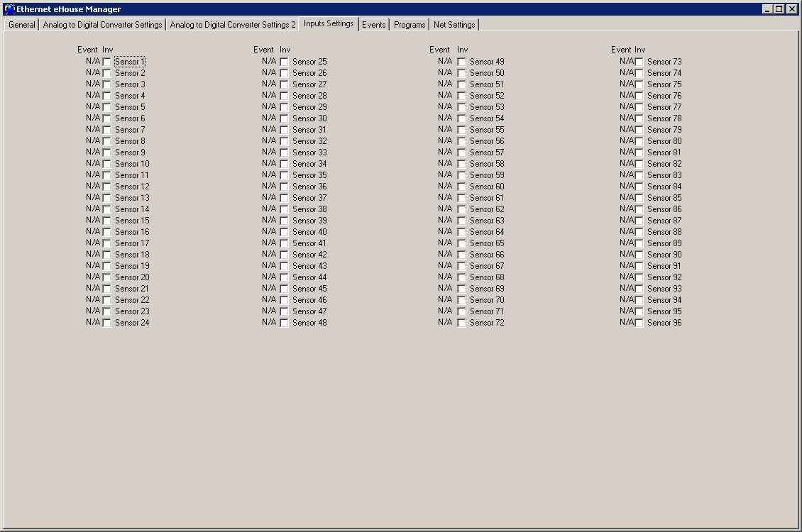Click the Sensor 51 label

[x=486, y=84]
